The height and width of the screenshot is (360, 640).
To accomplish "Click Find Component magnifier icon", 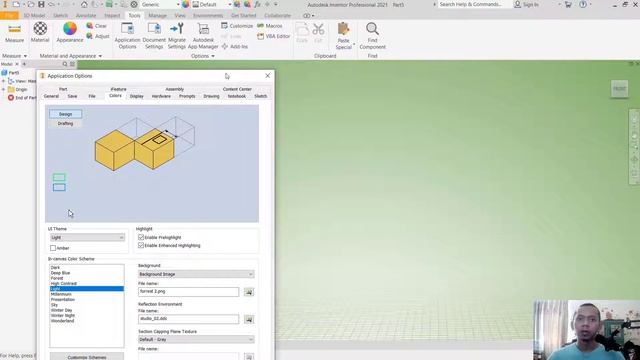I will pos(372,29).
